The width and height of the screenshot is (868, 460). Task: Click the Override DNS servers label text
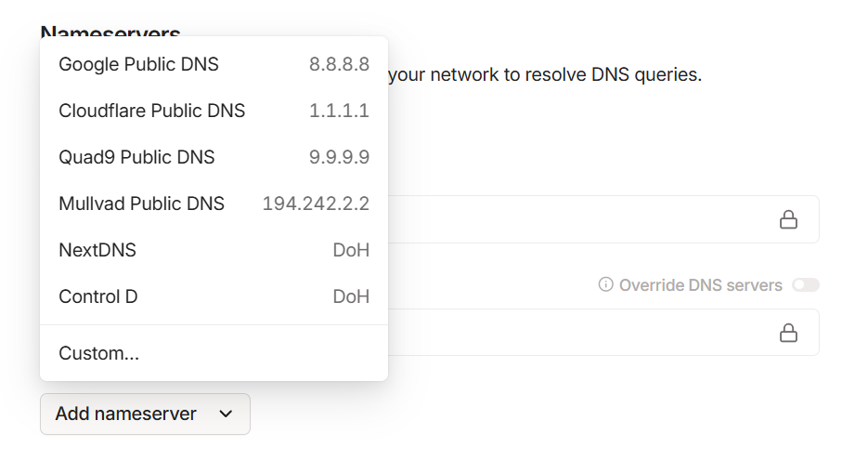point(701,284)
